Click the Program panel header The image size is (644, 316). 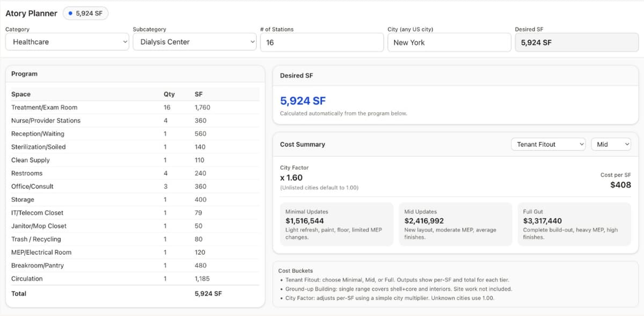click(x=24, y=74)
